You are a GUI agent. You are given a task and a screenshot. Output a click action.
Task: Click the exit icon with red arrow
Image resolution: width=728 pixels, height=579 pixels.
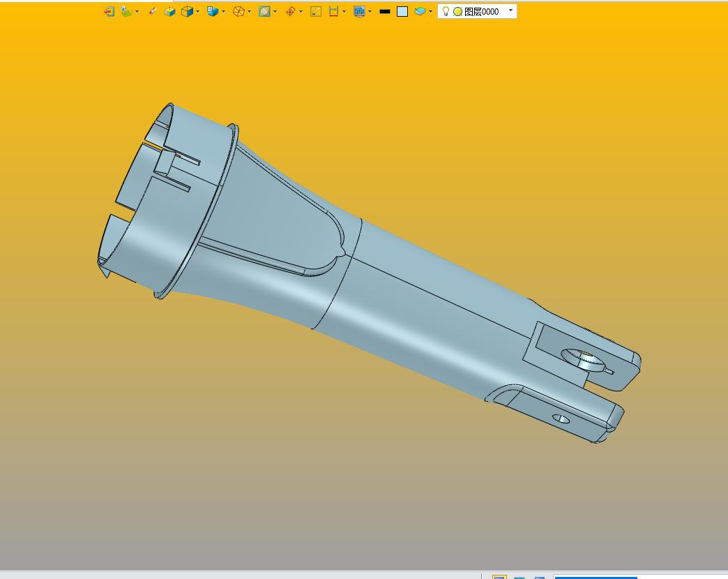point(109,12)
